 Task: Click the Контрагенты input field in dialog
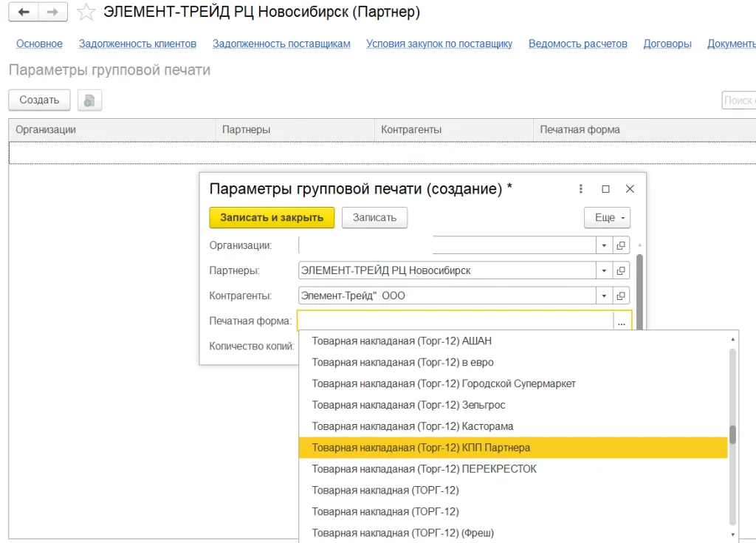coord(447,296)
